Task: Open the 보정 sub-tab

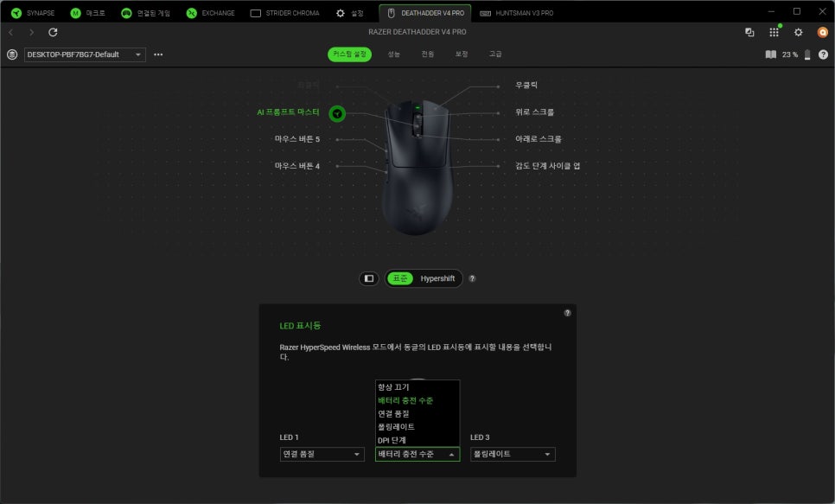Action: [x=462, y=54]
